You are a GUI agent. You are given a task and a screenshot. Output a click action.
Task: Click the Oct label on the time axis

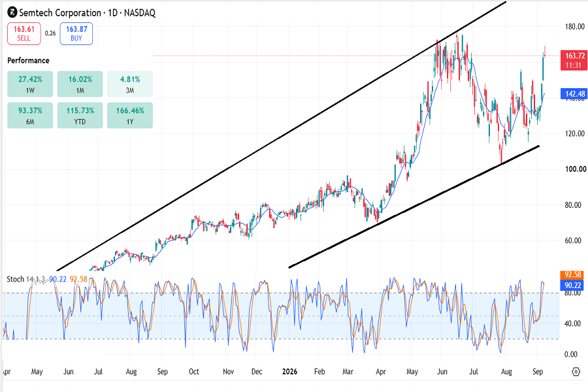point(194,372)
